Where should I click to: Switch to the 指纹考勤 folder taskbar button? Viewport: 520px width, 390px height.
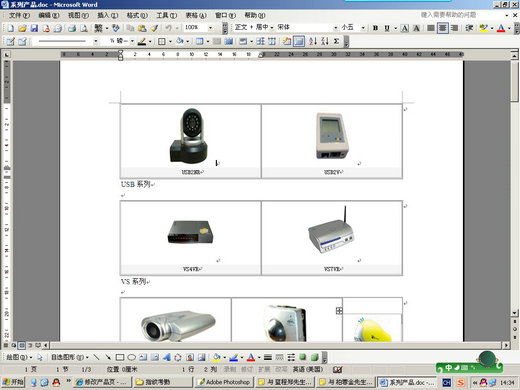coord(163,382)
